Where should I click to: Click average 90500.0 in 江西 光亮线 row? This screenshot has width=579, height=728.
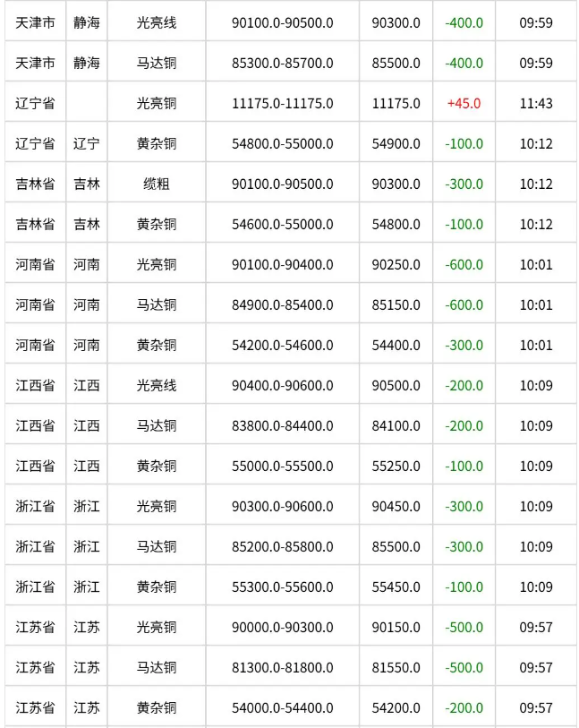[396, 386]
